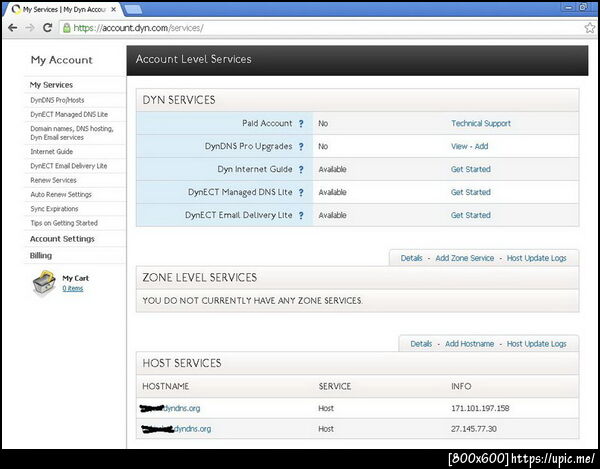
Task: Open Auto Renew Settings in the sidebar
Action: (x=61, y=194)
